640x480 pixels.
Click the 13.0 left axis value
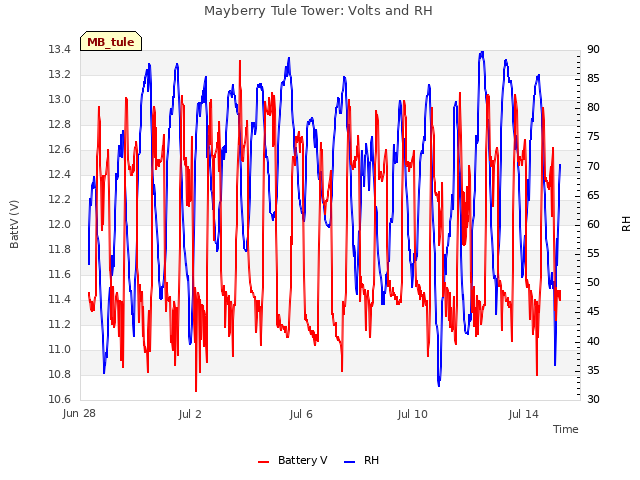[x=60, y=100]
